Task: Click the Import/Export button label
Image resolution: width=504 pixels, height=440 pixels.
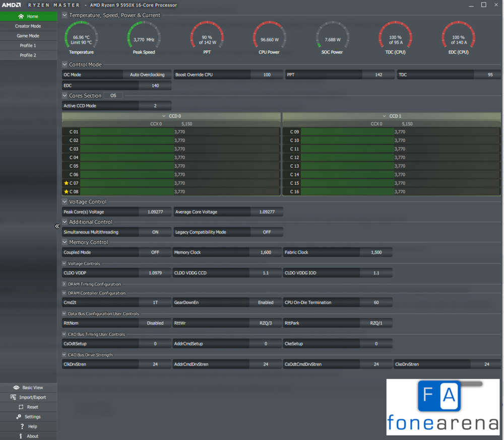Action: click(32, 397)
